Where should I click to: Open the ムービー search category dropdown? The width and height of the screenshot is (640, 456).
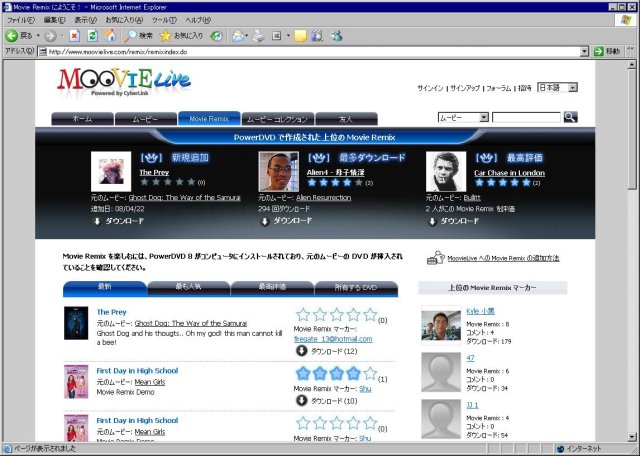[463, 118]
